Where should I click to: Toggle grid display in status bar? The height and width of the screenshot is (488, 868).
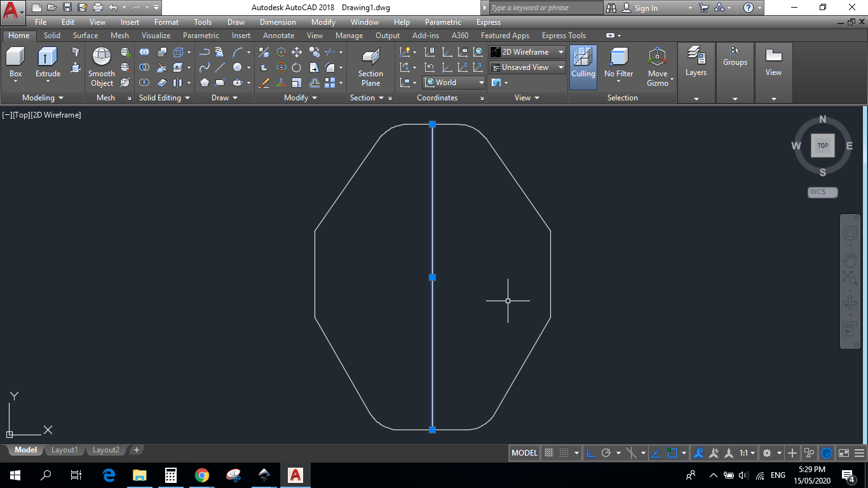pos(549,453)
